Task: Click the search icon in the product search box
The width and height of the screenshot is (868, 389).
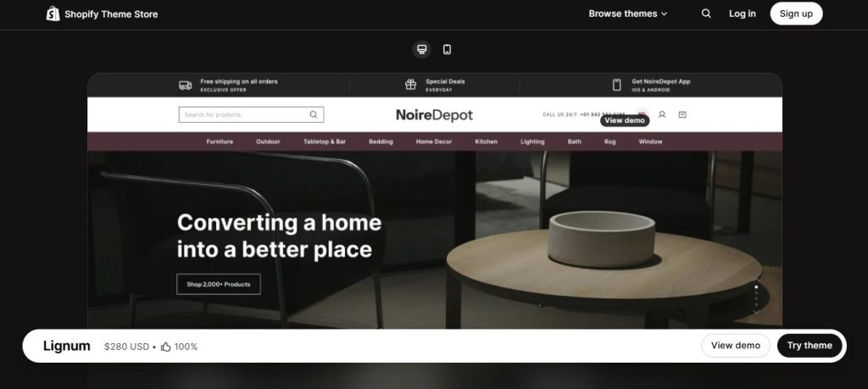Action: (314, 114)
